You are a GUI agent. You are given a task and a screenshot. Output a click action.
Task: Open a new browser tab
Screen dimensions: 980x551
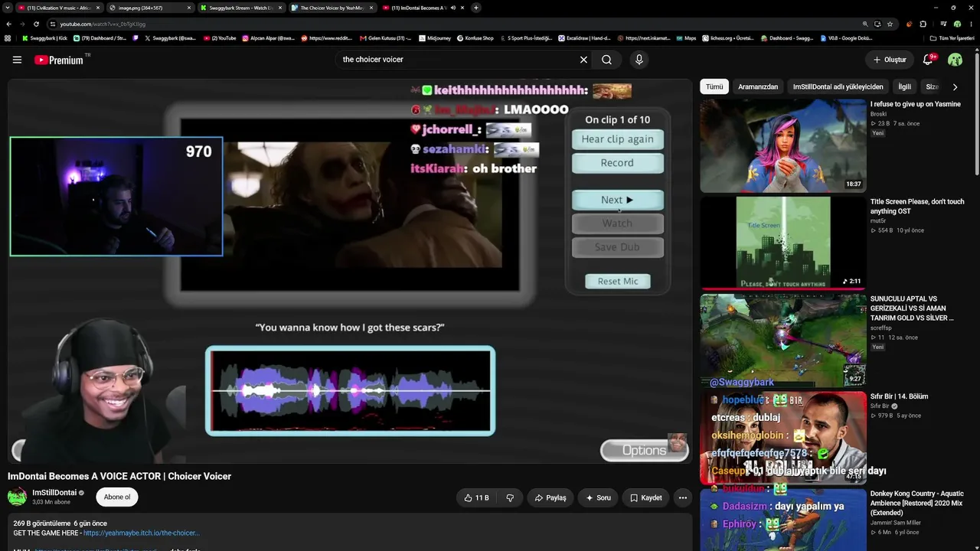coord(475,8)
